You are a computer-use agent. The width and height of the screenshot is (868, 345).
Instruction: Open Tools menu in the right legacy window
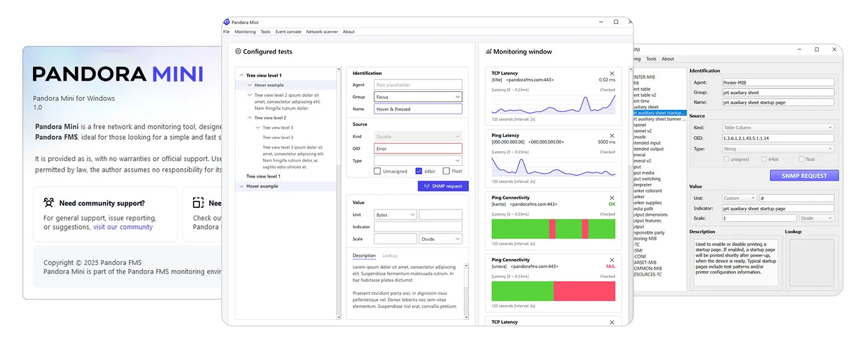(651, 59)
